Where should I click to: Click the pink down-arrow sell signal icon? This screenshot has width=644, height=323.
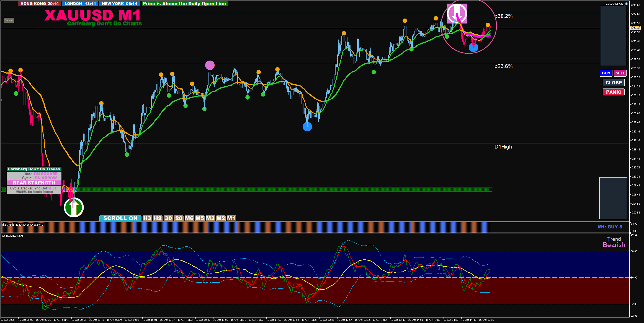tap(457, 13)
